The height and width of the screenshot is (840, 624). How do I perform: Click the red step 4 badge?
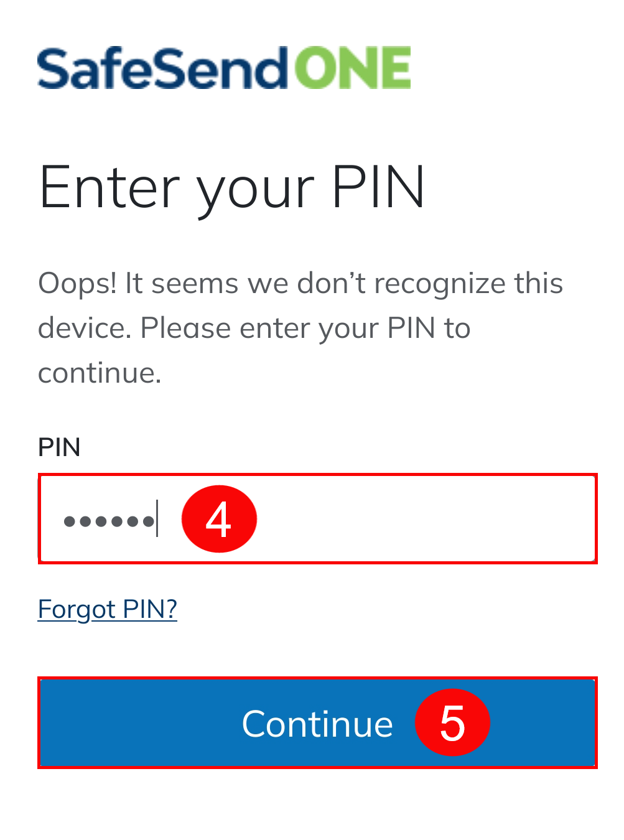pyautogui.click(x=219, y=519)
